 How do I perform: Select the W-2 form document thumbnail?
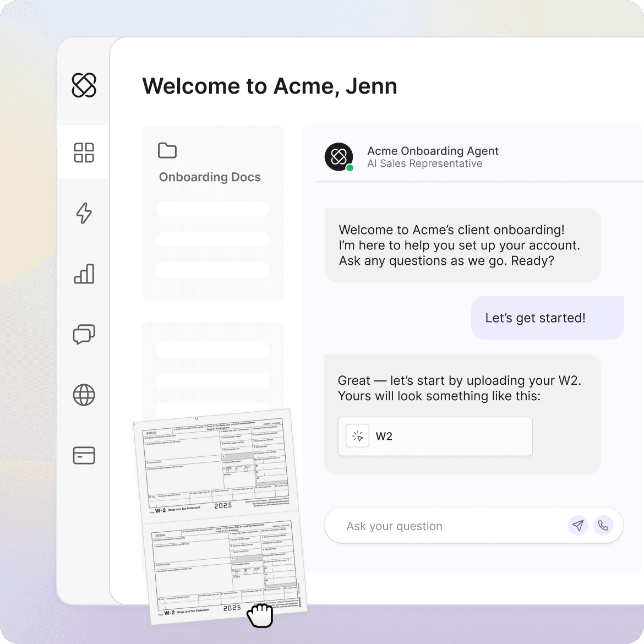tap(220, 517)
